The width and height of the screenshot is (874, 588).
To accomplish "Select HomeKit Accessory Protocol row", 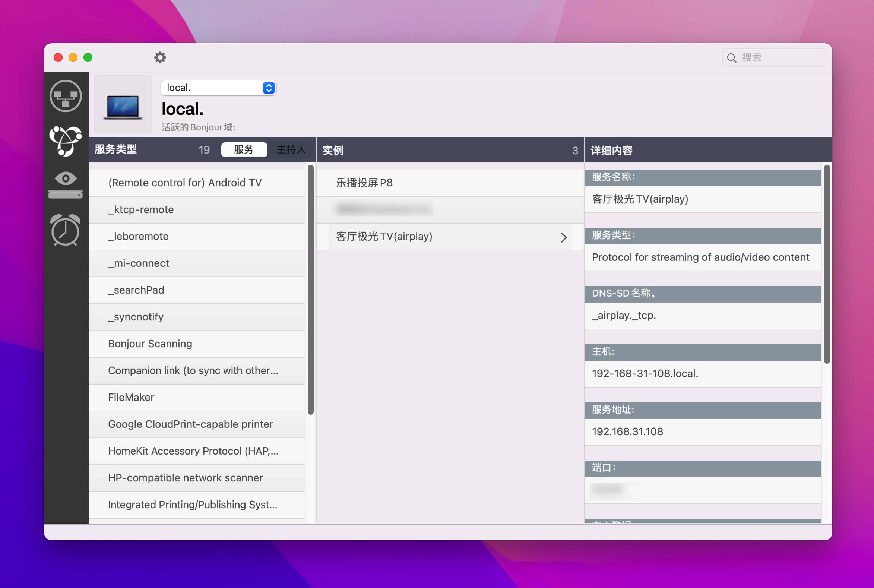I will tap(197, 451).
